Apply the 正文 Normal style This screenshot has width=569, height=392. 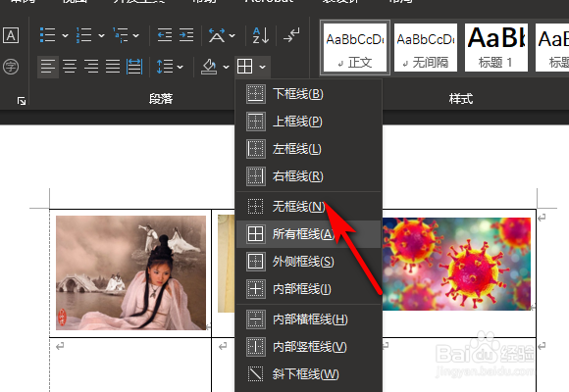[x=355, y=48]
